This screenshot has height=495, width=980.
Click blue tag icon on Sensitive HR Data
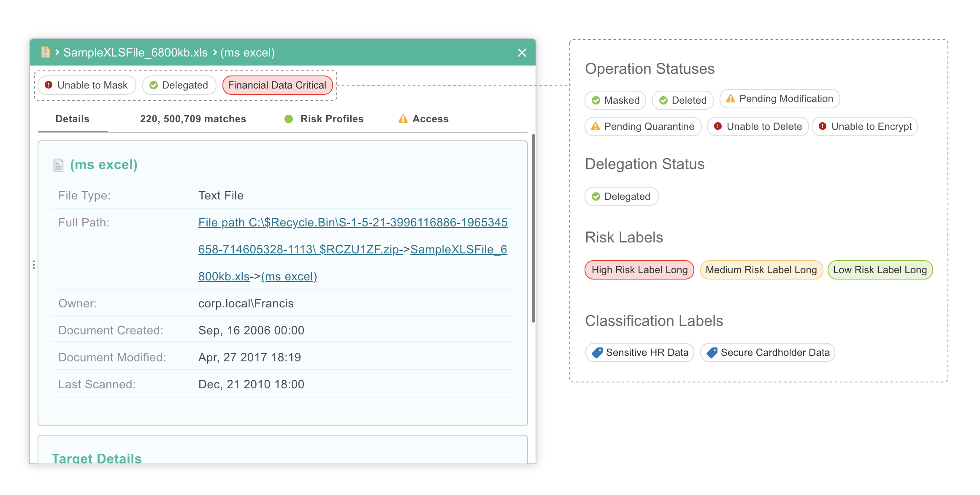click(597, 352)
